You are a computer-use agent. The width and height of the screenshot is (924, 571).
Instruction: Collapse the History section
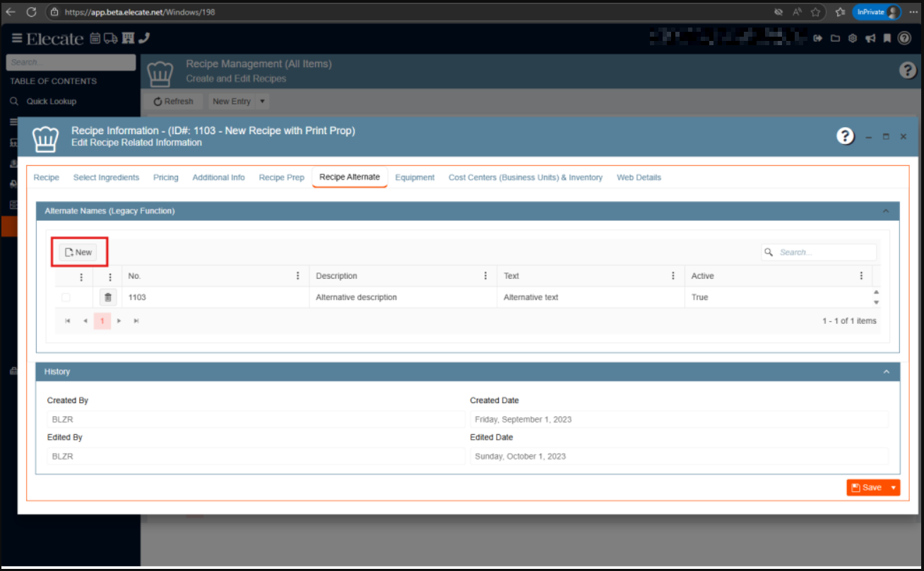pyautogui.click(x=886, y=372)
